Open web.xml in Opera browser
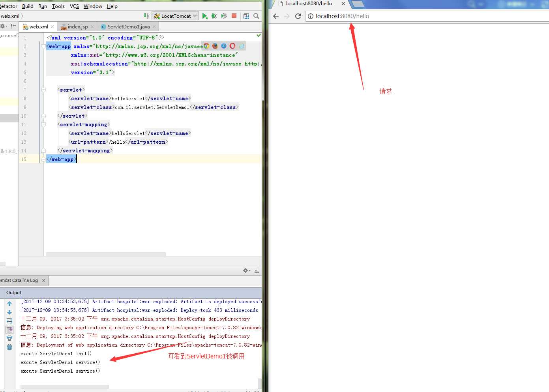This screenshot has width=549, height=392. click(x=232, y=46)
